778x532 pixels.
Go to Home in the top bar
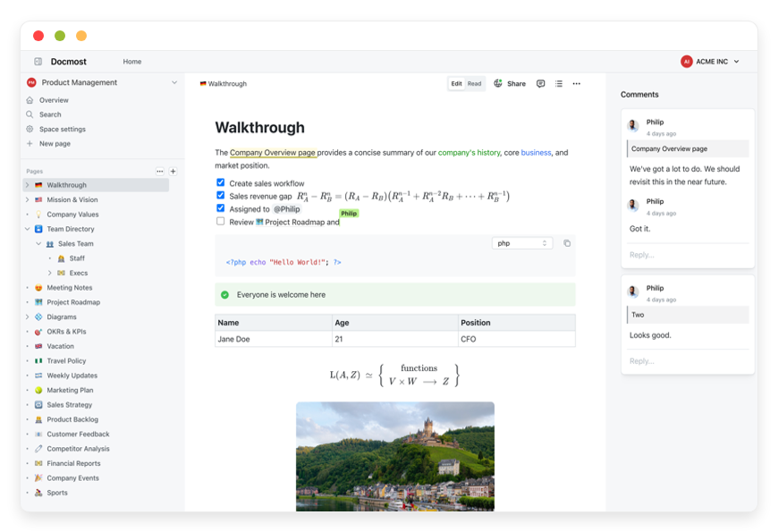[132, 62]
